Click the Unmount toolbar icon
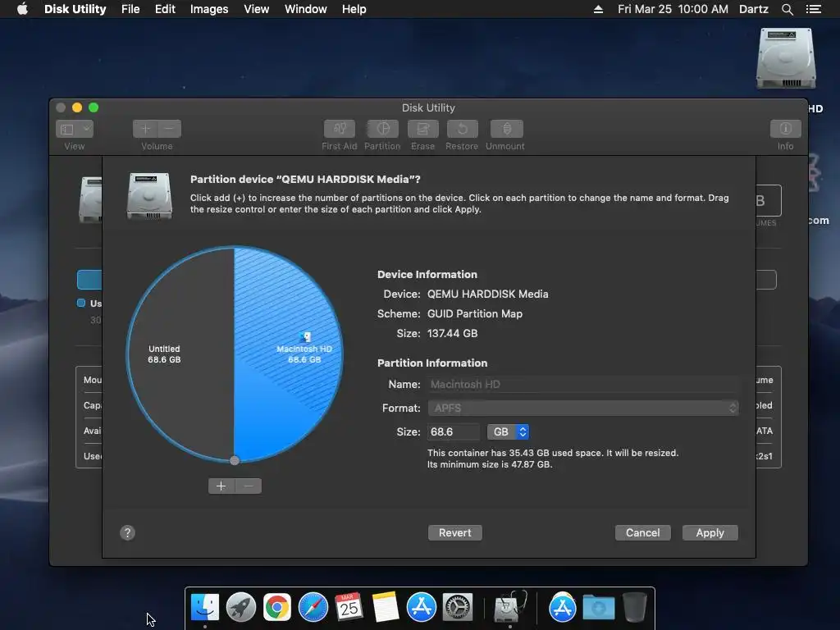 pos(506,129)
